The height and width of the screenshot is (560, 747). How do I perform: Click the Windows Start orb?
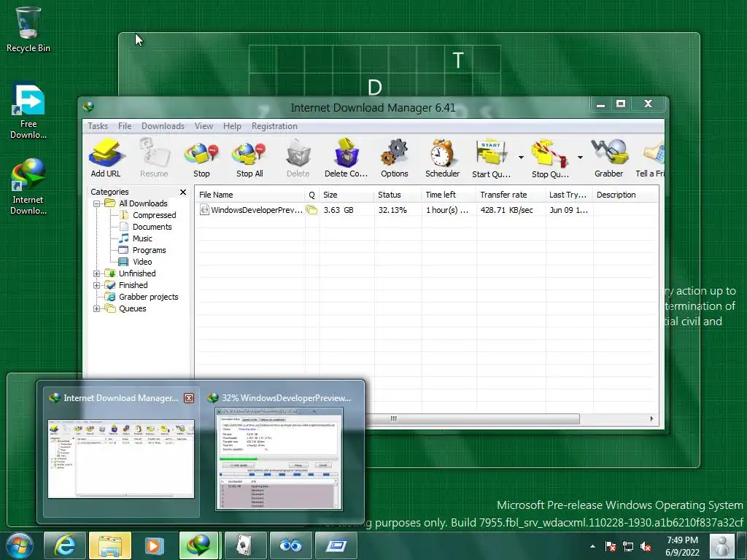[19, 545]
